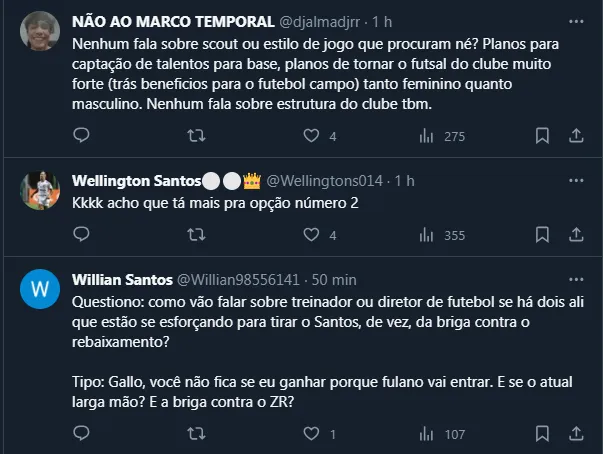Reply to Wellington Santos' tweet
The width and height of the screenshot is (603, 454).
pyautogui.click(x=82, y=235)
